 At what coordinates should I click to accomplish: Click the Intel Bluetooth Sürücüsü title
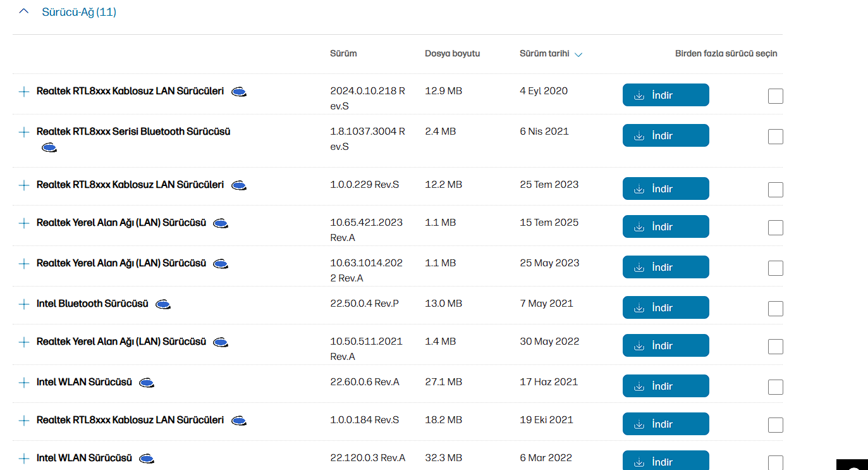(x=92, y=304)
